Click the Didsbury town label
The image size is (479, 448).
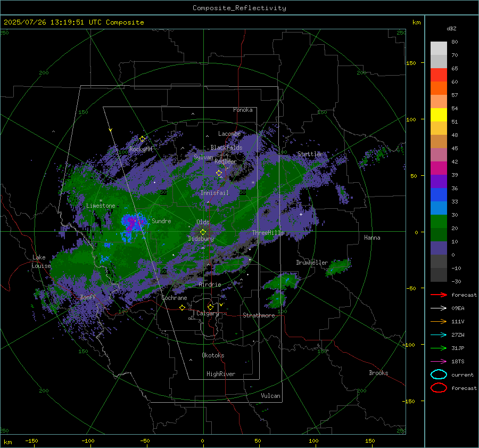point(201,239)
